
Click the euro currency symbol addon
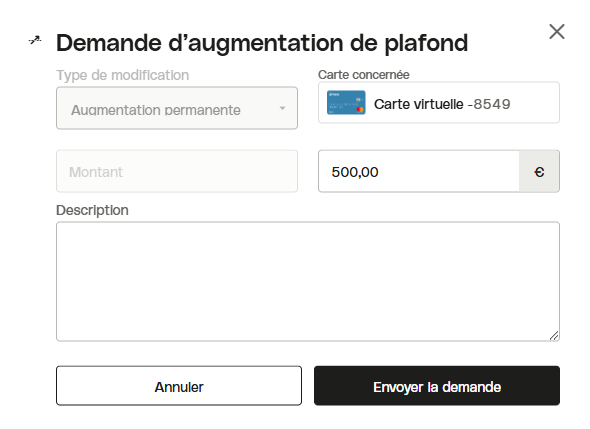click(539, 172)
